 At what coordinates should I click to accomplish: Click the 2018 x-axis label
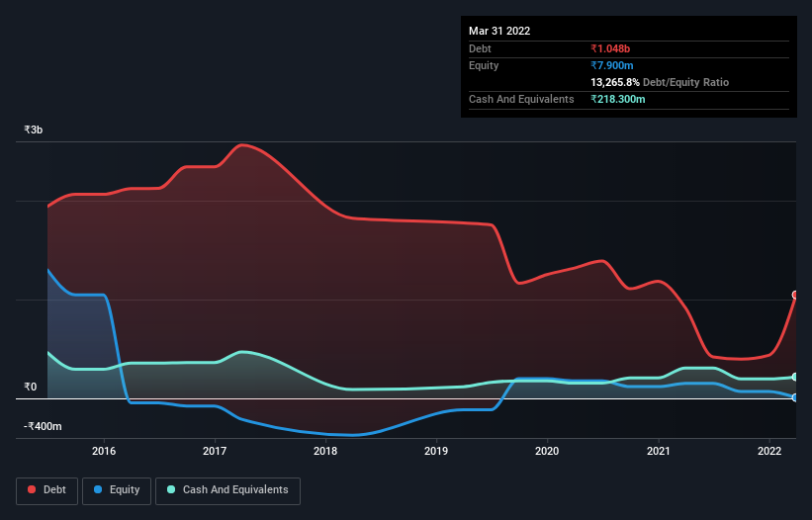325,451
